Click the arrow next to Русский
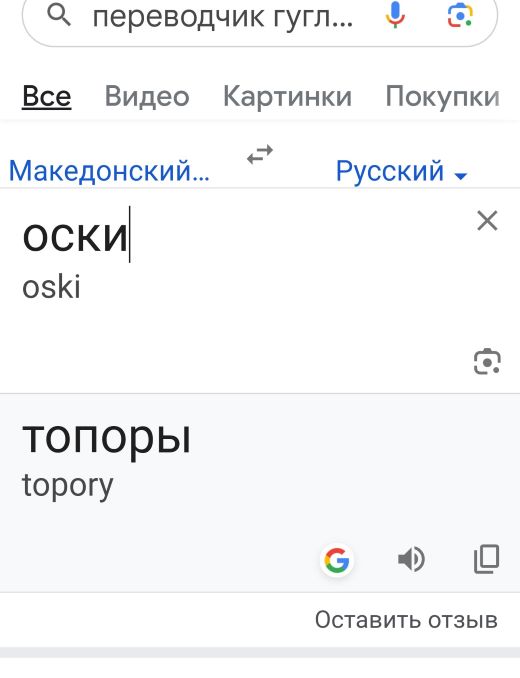 (x=461, y=176)
